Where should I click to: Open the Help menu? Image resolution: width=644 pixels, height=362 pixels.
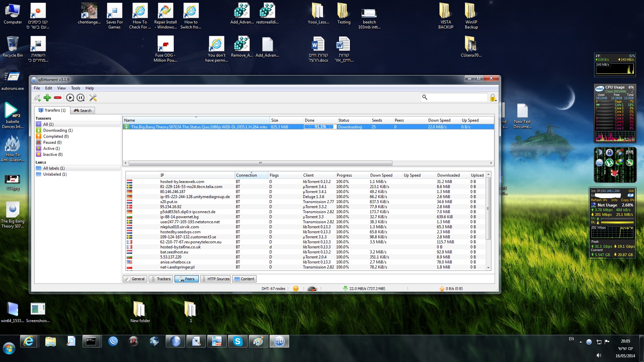click(90, 88)
